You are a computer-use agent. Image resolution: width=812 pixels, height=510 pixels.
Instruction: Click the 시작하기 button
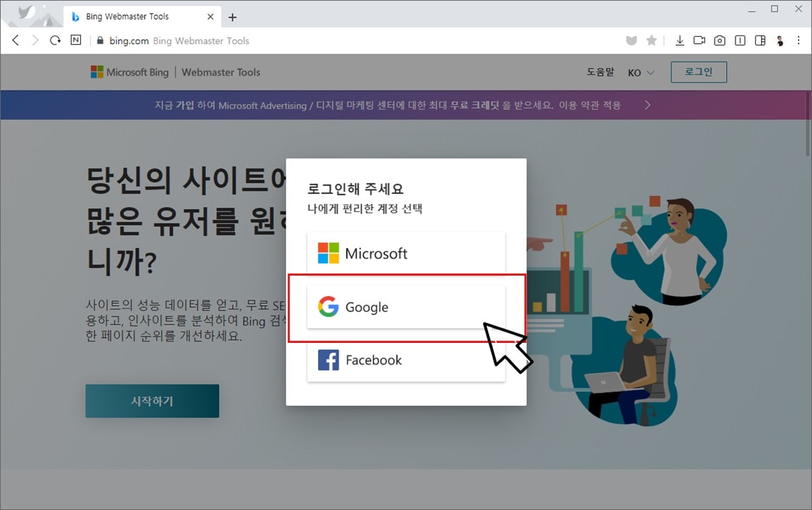(152, 401)
